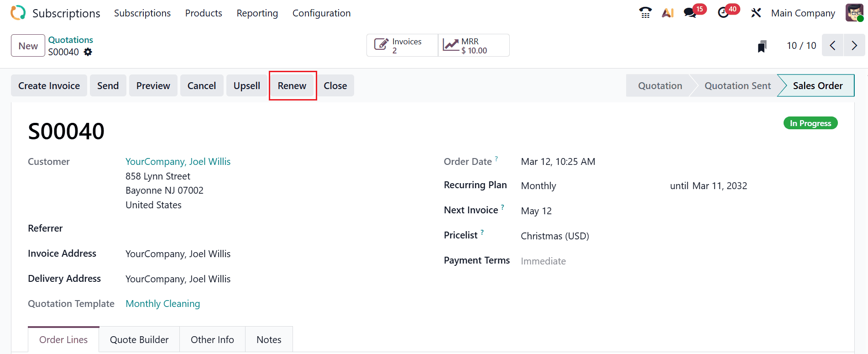
Task: Click the gear icon beside S00040
Action: tap(88, 52)
